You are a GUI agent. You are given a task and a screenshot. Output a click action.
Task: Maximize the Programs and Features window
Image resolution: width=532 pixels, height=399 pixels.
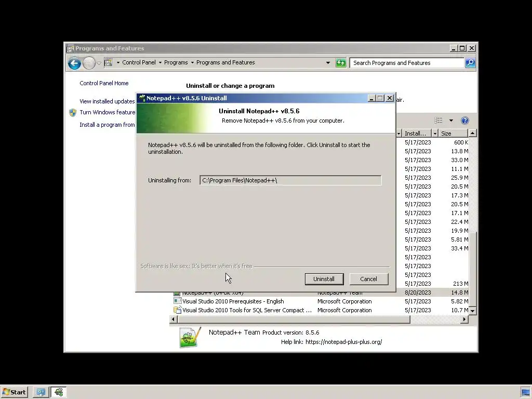click(462, 48)
